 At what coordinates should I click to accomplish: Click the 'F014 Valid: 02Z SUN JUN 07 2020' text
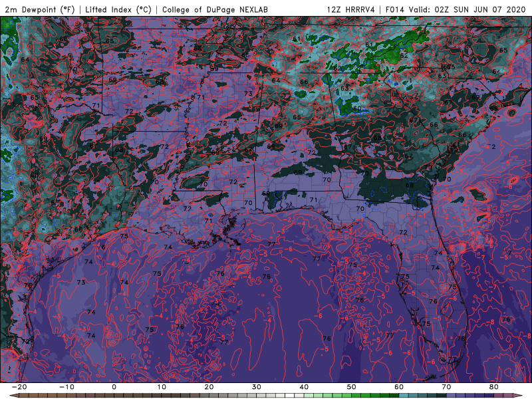click(x=456, y=9)
